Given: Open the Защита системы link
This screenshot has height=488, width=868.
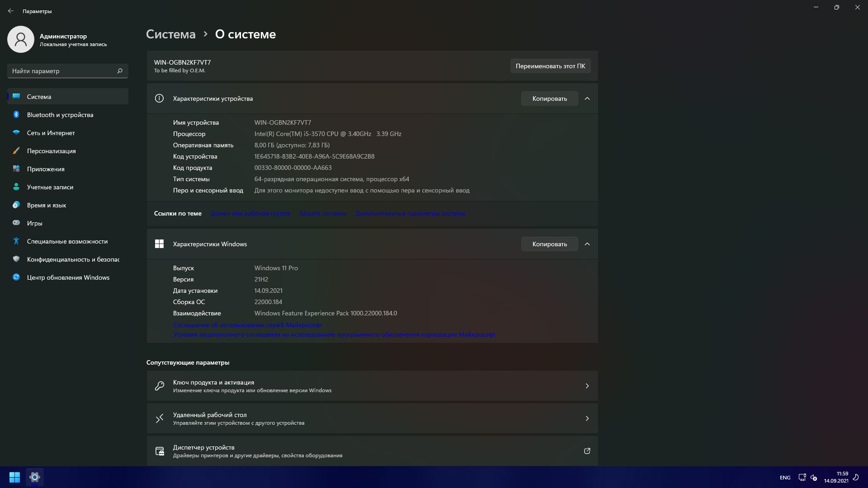Looking at the screenshot, I should click(x=323, y=213).
